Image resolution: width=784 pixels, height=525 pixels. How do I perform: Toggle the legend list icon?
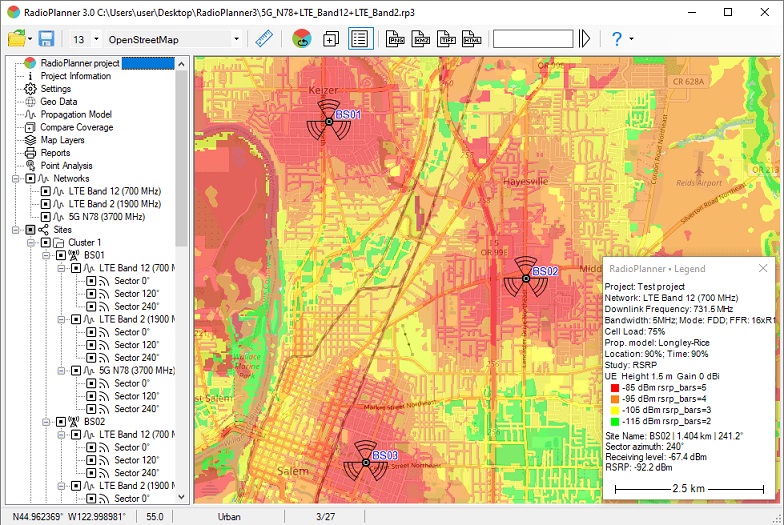coord(360,38)
